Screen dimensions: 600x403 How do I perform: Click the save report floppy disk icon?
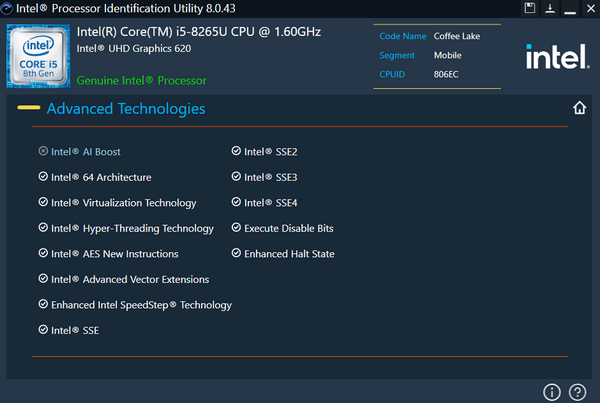click(x=530, y=8)
